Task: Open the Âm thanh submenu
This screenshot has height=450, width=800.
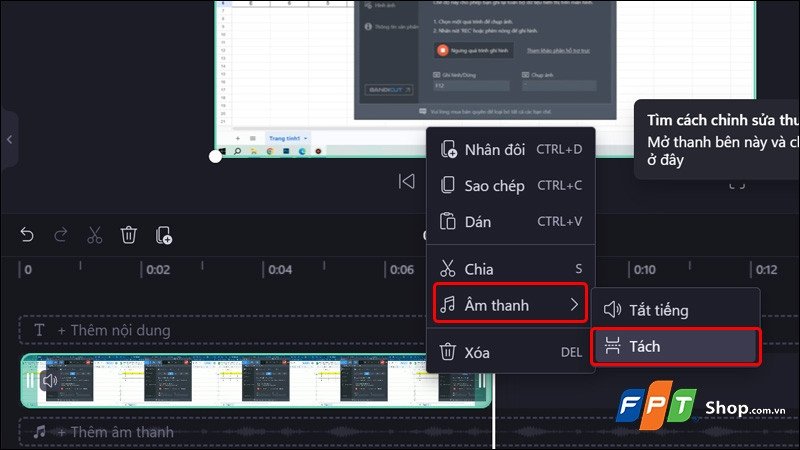Action: (510, 305)
